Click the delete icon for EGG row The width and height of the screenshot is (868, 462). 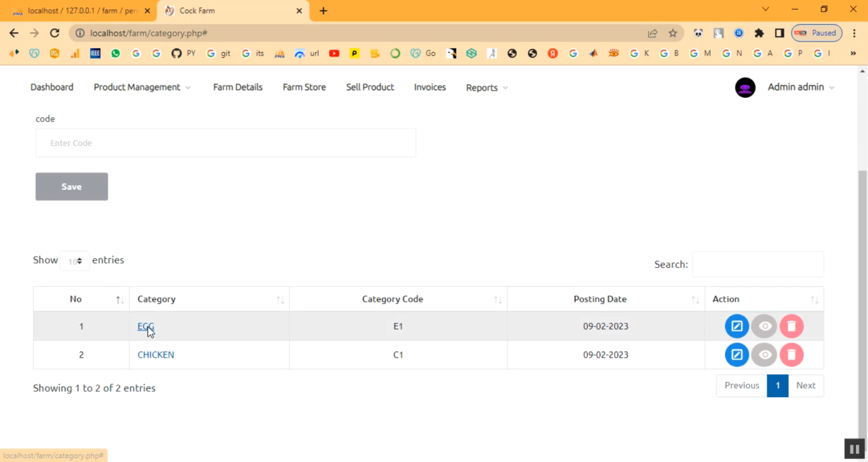pyautogui.click(x=792, y=326)
